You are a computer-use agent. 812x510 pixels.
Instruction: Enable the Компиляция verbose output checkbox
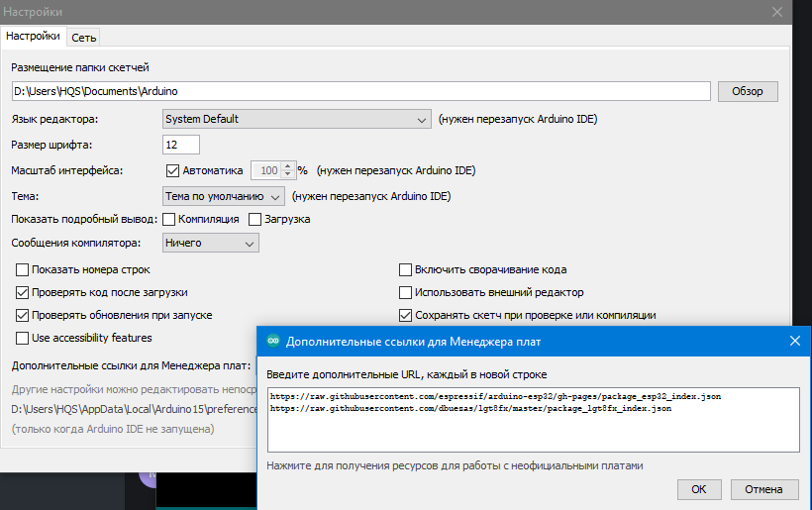tap(168, 220)
